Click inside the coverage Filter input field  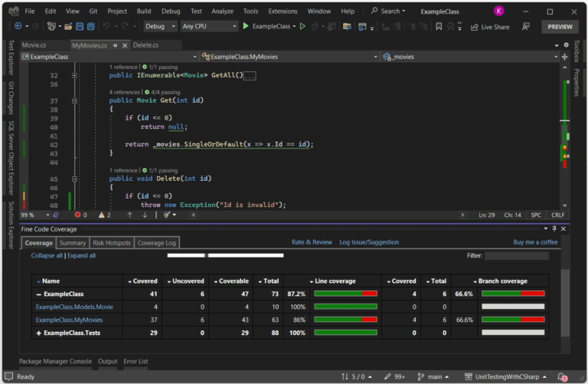(517, 256)
